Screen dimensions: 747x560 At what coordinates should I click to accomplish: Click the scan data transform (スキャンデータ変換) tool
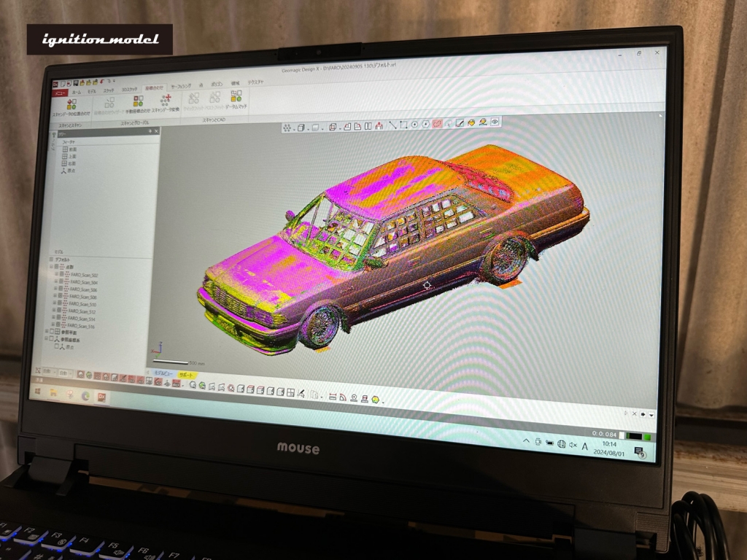(x=166, y=103)
